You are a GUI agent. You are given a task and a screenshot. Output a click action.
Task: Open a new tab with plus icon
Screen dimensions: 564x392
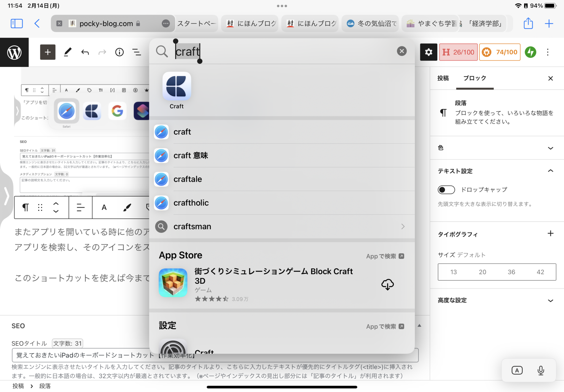[x=549, y=23]
